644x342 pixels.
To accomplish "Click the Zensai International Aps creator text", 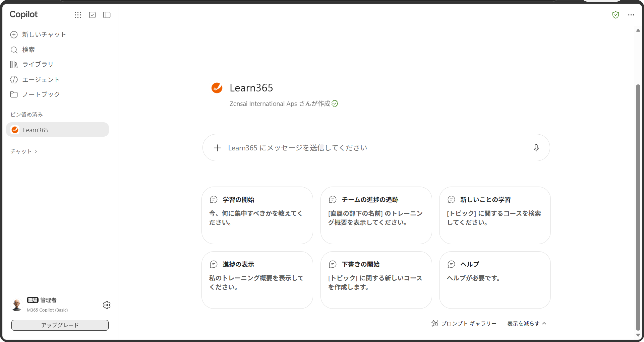I will (x=263, y=104).
